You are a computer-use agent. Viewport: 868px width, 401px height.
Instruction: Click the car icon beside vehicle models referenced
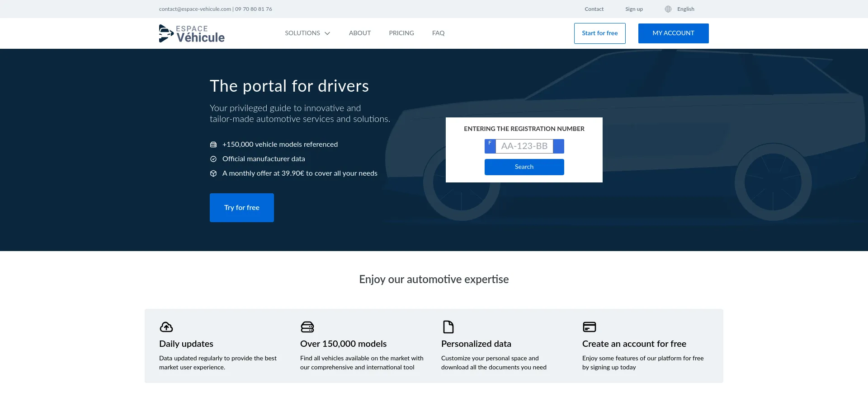[213, 145]
